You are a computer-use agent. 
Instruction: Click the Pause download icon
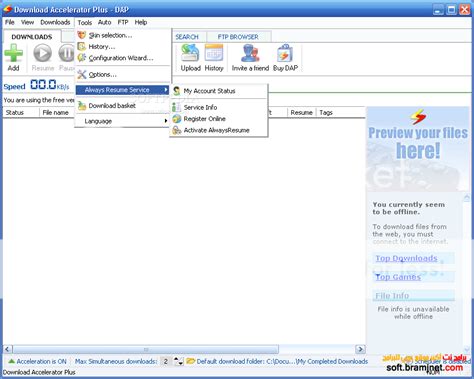click(x=66, y=53)
